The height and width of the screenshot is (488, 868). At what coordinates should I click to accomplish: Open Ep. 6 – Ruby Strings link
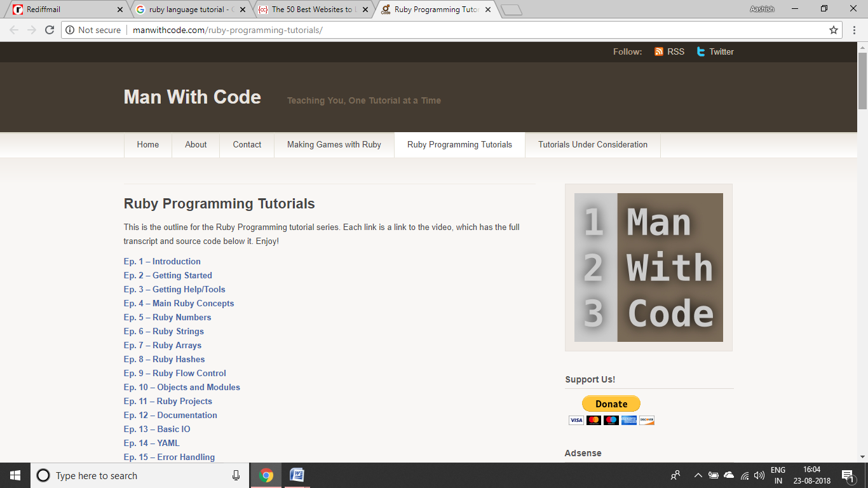point(164,331)
